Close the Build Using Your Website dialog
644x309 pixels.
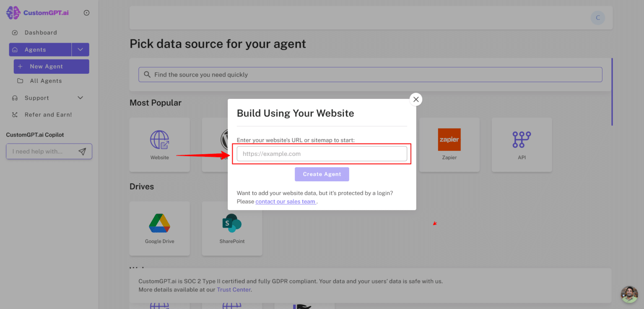[416, 99]
